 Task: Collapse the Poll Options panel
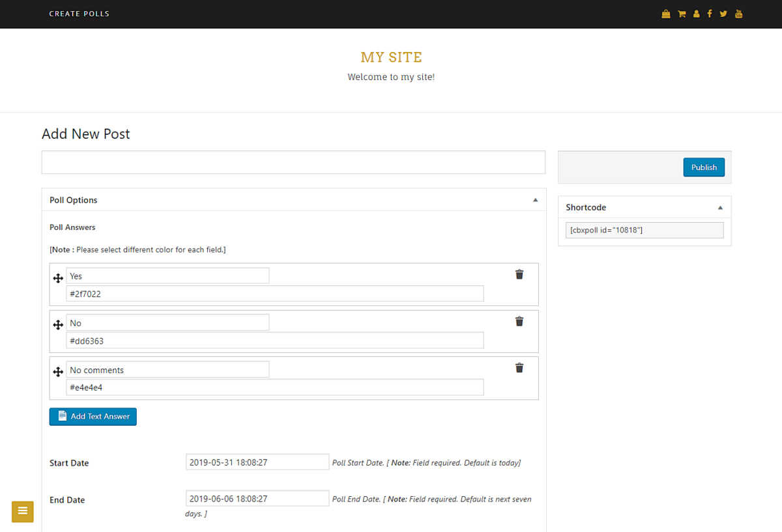[x=536, y=200]
